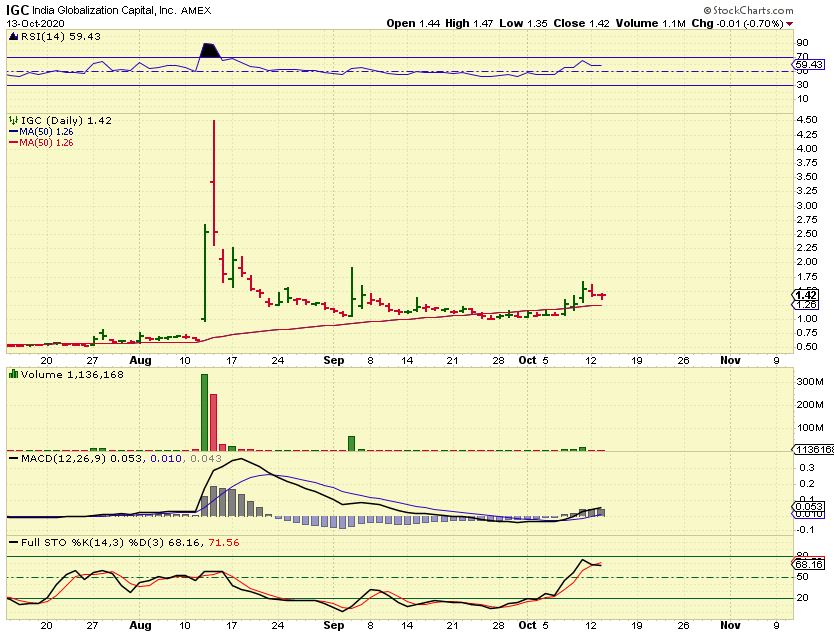This screenshot has height=638, width=834.
Task: Click the blue 0.010 MACD signal value
Action: pyautogui.click(x=166, y=458)
